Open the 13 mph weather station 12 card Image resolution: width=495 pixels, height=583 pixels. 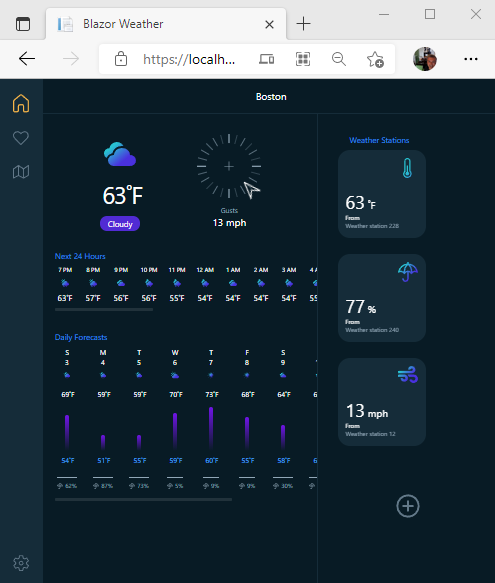(x=382, y=402)
